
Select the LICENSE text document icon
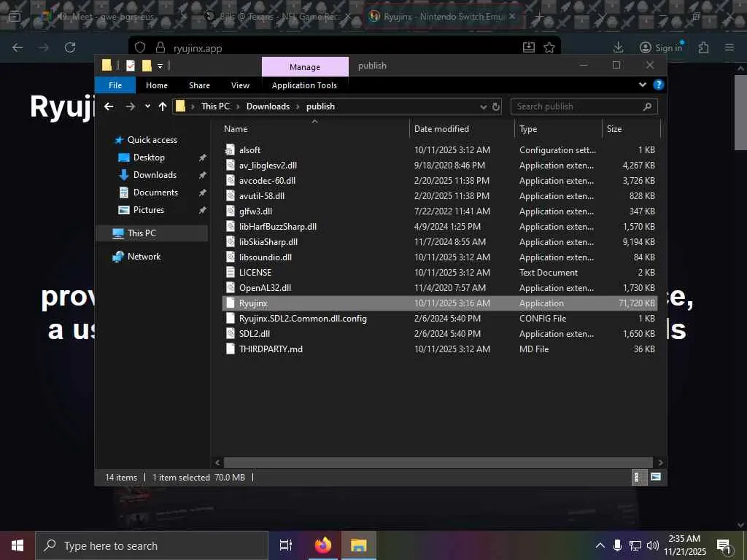point(230,273)
